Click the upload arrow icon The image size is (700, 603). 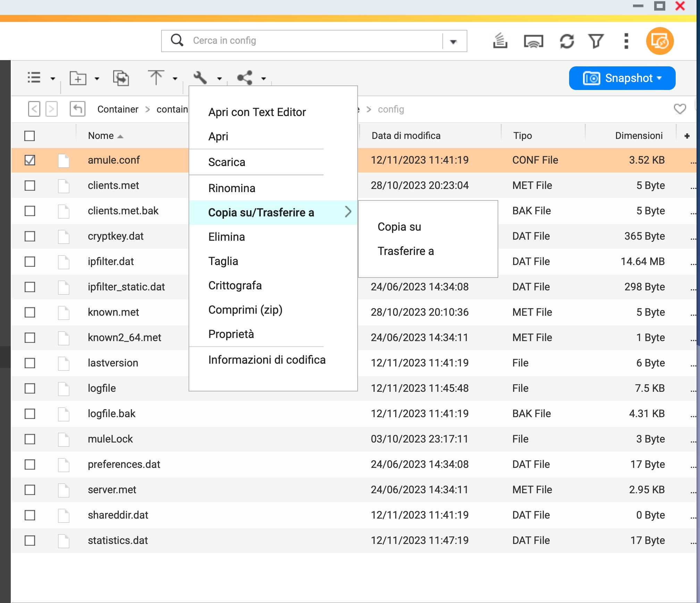point(156,77)
